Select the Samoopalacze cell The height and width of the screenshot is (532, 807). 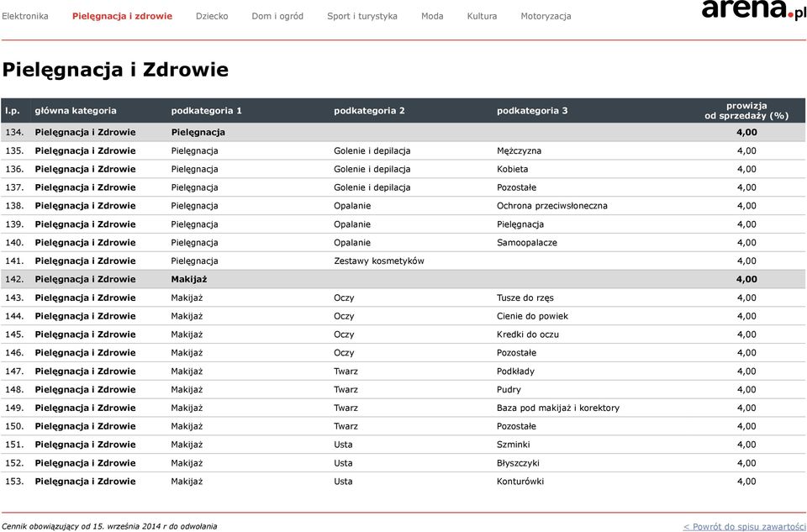(526, 243)
